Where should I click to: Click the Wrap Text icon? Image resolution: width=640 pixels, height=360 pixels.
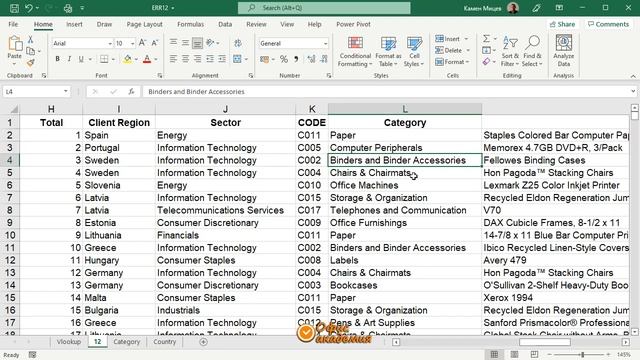pos(238,43)
